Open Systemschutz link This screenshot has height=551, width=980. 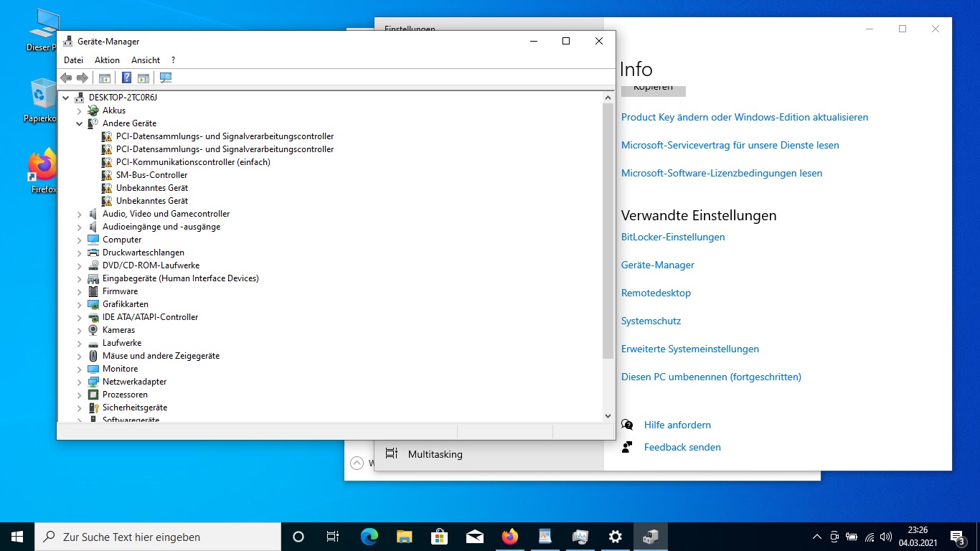point(651,321)
